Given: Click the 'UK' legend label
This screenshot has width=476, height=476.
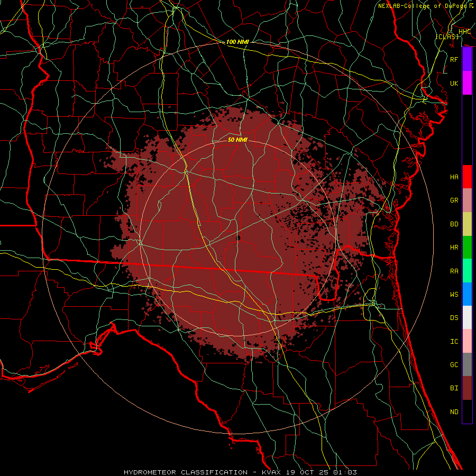Looking at the screenshot, I should pyautogui.click(x=454, y=83).
